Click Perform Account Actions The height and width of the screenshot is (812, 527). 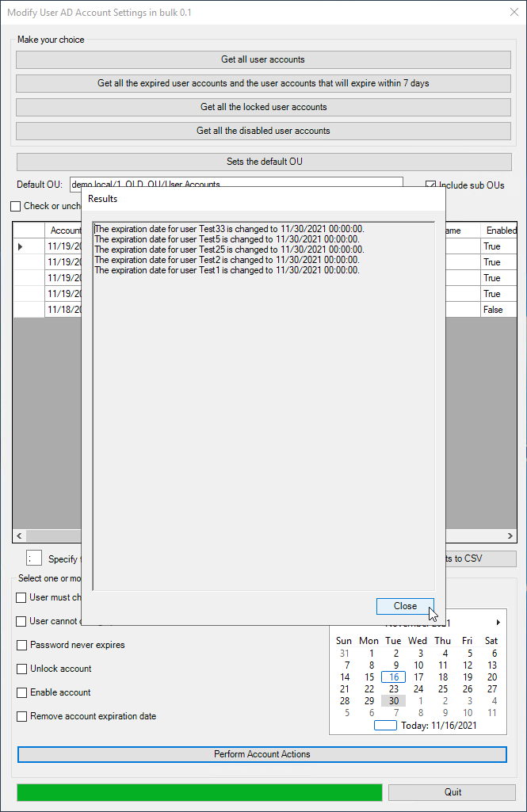pyautogui.click(x=262, y=754)
